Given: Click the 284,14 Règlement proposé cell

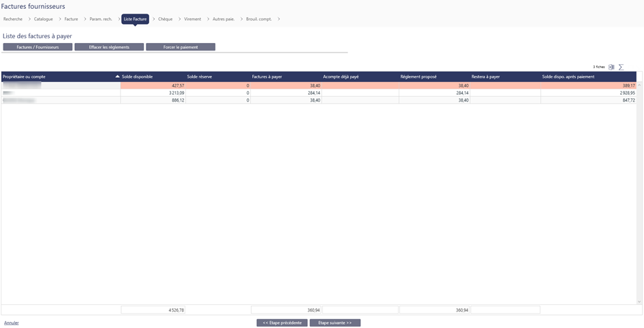Looking at the screenshot, I should point(433,93).
